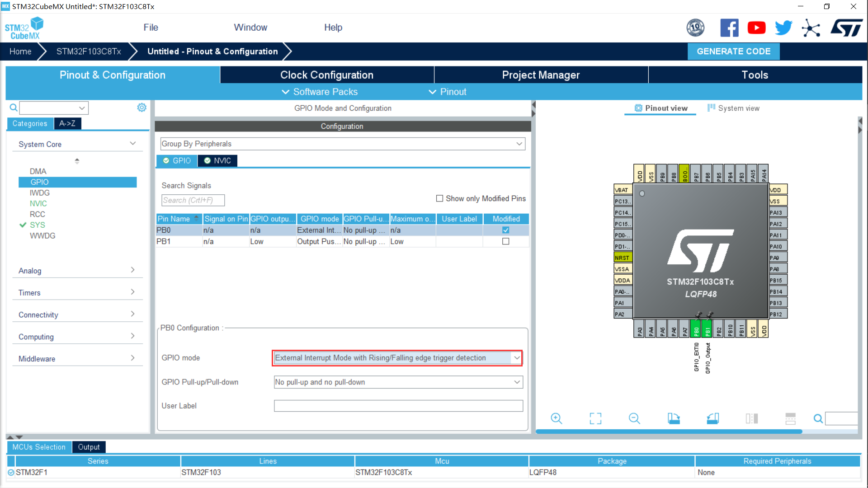Click the STM32F103C8Tx breadcrumb
This screenshot has height=488, width=868.
tap(89, 52)
